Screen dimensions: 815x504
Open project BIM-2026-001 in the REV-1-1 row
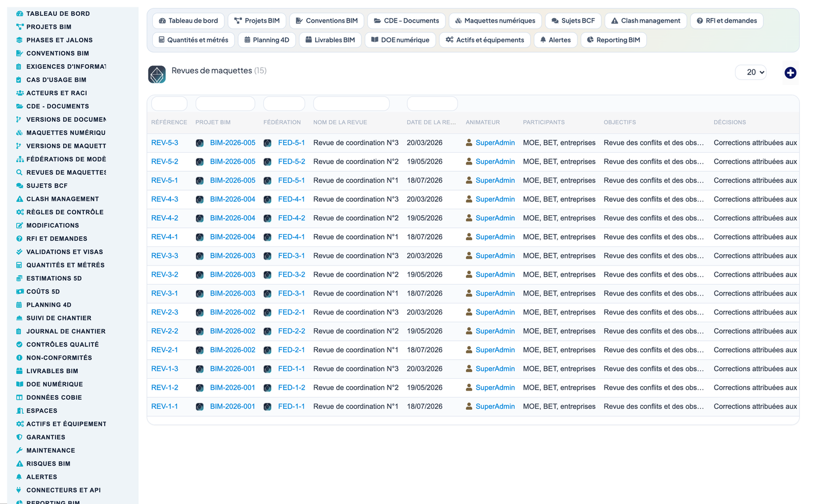point(232,406)
